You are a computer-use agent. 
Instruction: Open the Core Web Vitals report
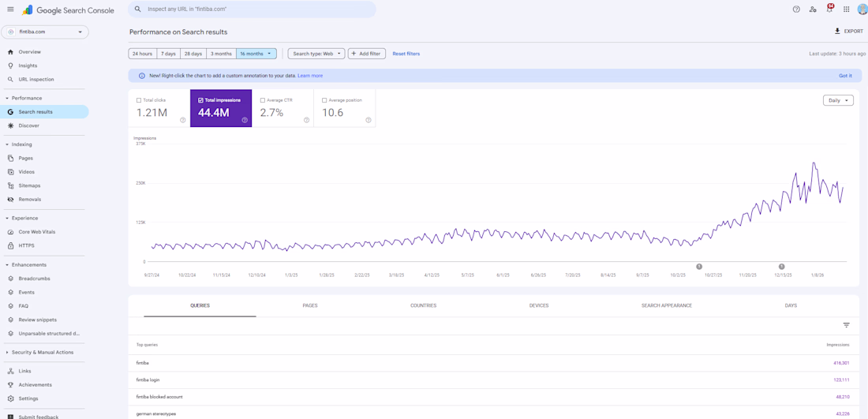pyautogui.click(x=36, y=232)
